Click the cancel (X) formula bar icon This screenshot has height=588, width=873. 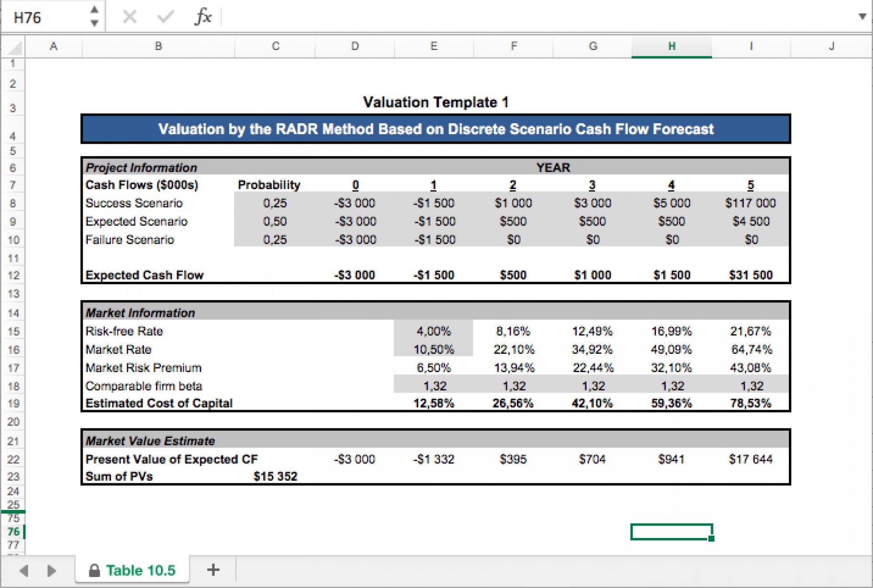(x=130, y=17)
